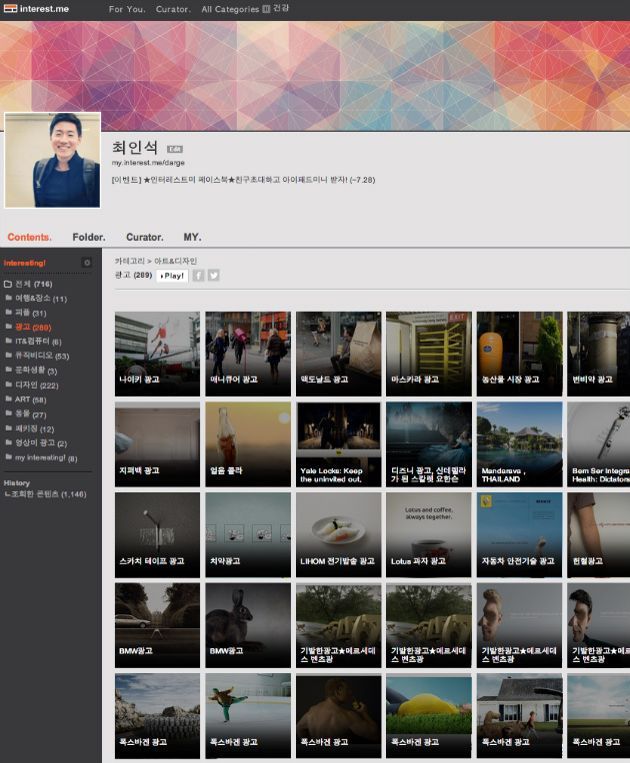Open the 디즈니 광고 신데렐라 thumbnail

click(429, 444)
